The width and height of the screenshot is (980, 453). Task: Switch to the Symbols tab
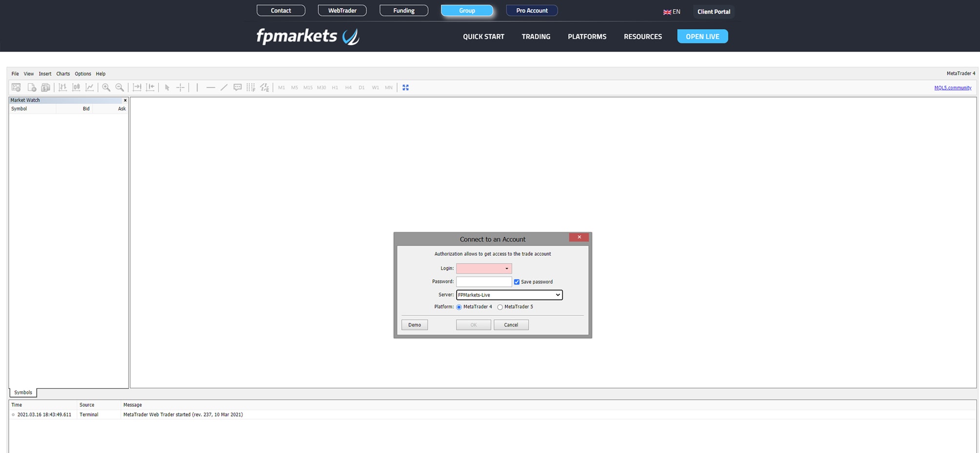(x=23, y=392)
